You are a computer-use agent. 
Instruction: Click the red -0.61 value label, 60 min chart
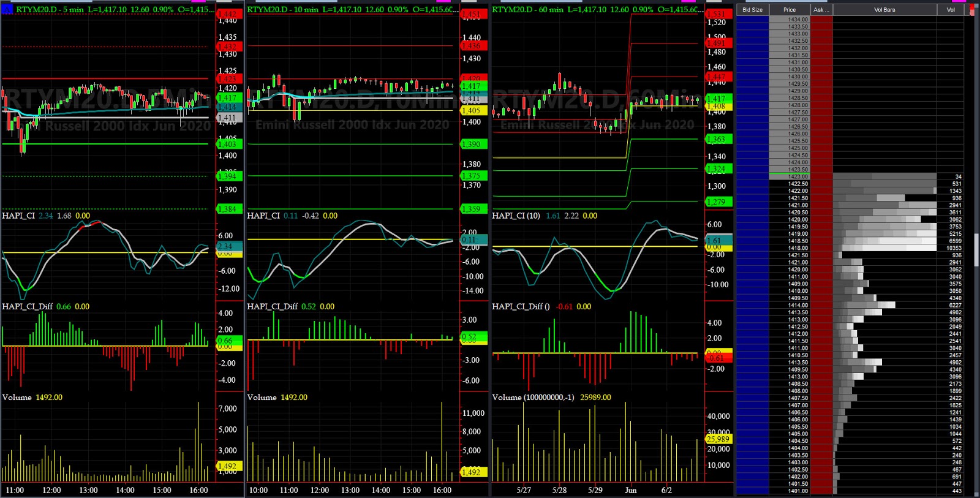718,358
